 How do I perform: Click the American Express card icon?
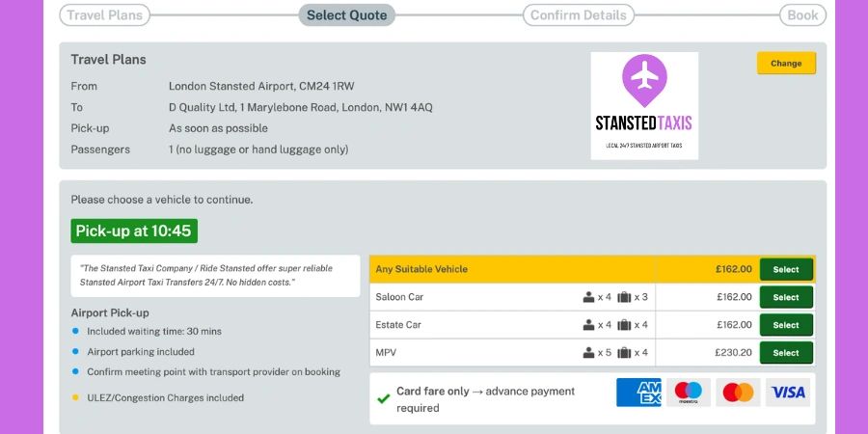[638, 393]
